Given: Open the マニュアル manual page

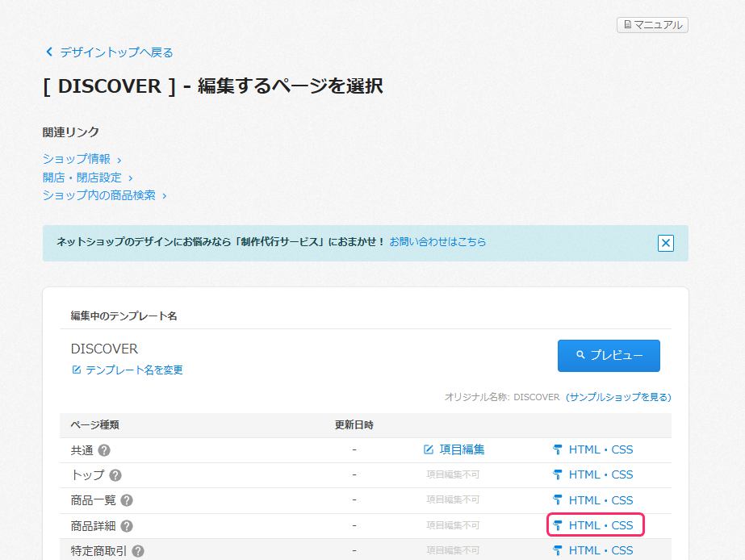Looking at the screenshot, I should [x=652, y=25].
